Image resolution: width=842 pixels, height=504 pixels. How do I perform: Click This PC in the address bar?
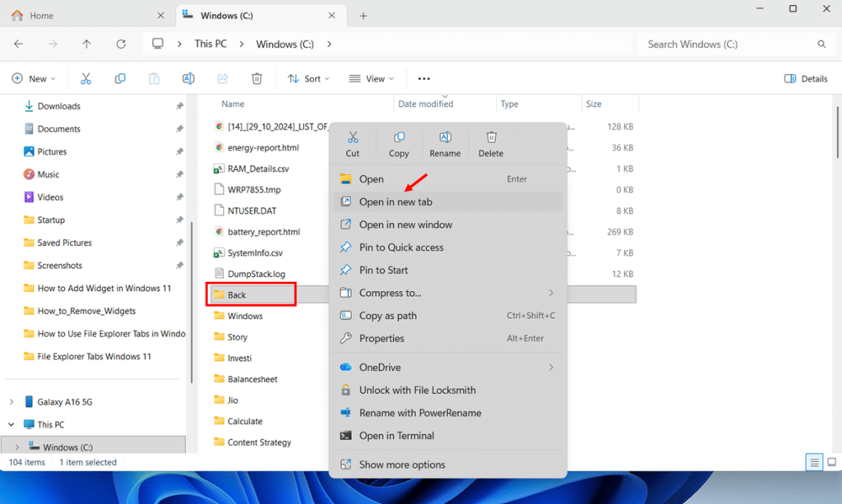coord(210,44)
